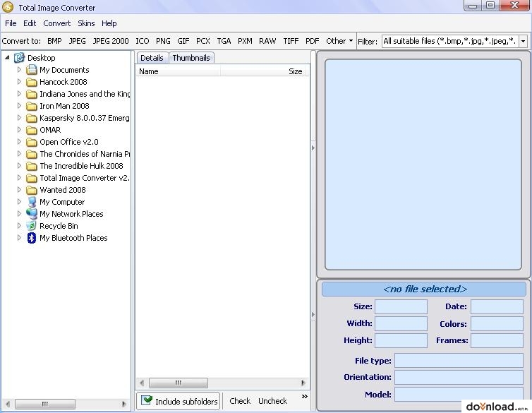Open the File menu

click(11, 23)
